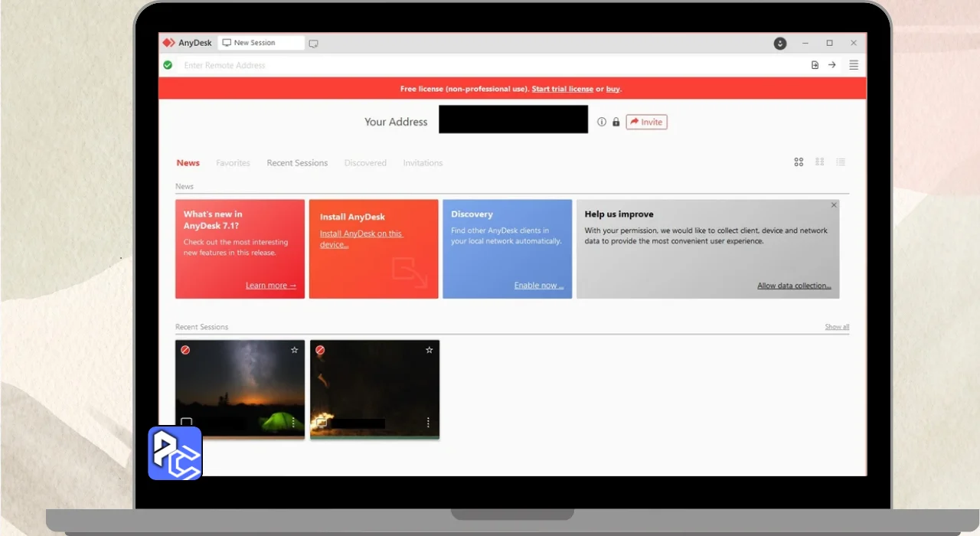980x536 pixels.
Task: Click the padlock icon next to Your Address
Action: point(616,122)
